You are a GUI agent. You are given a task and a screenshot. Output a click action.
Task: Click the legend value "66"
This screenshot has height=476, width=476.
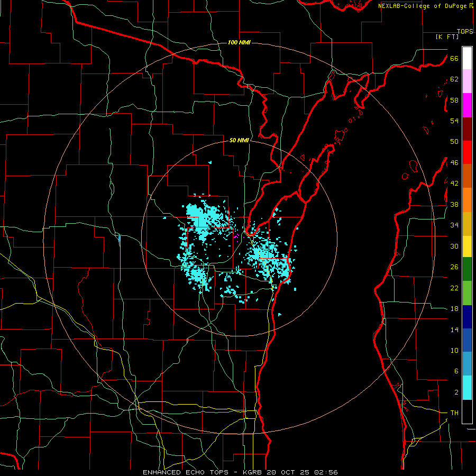(x=454, y=58)
